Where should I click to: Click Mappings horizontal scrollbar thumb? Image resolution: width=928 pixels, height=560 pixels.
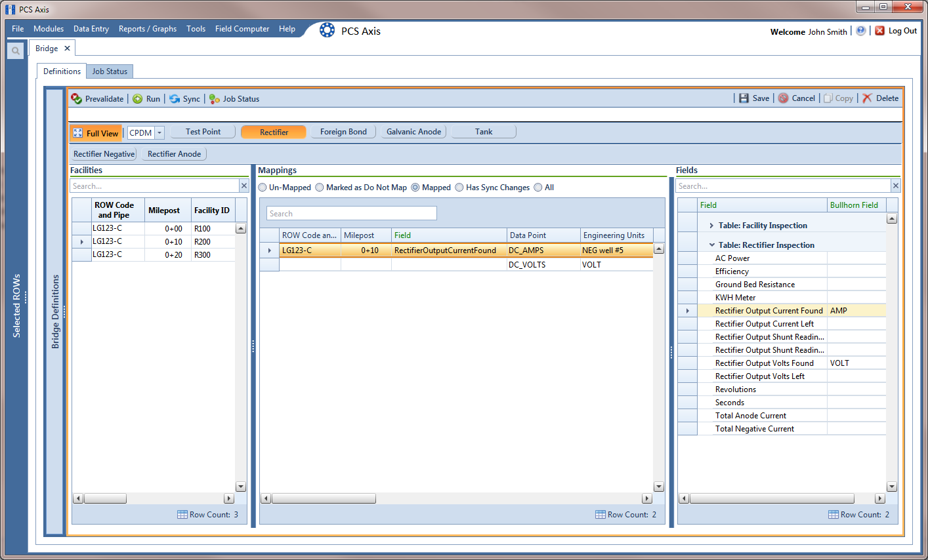(323, 498)
